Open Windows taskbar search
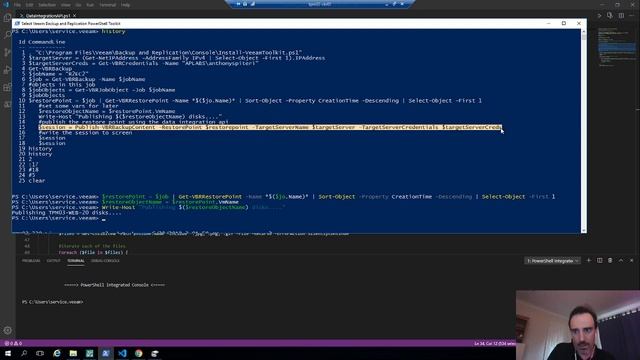The image size is (640, 360). pyautogui.click(x=24, y=353)
